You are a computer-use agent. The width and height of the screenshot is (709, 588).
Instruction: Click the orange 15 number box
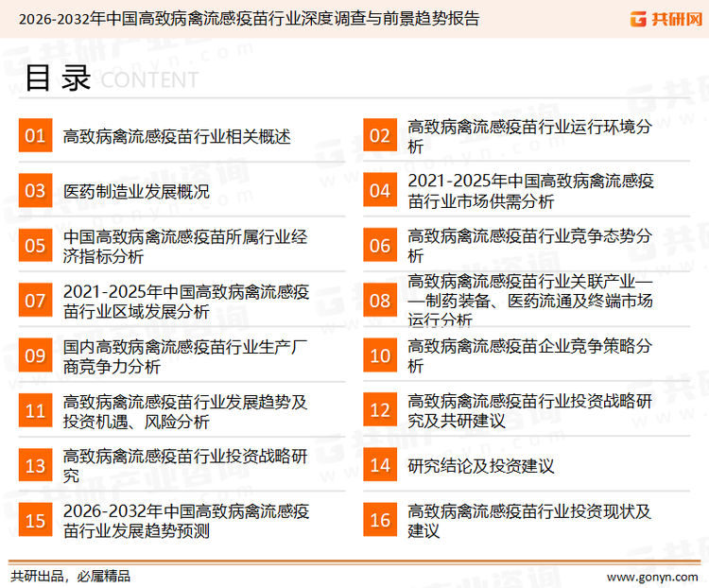click(x=35, y=520)
